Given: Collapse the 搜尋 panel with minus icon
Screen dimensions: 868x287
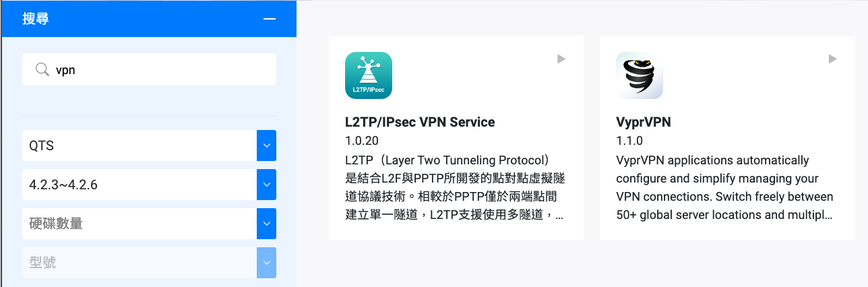Looking at the screenshot, I should [x=270, y=19].
